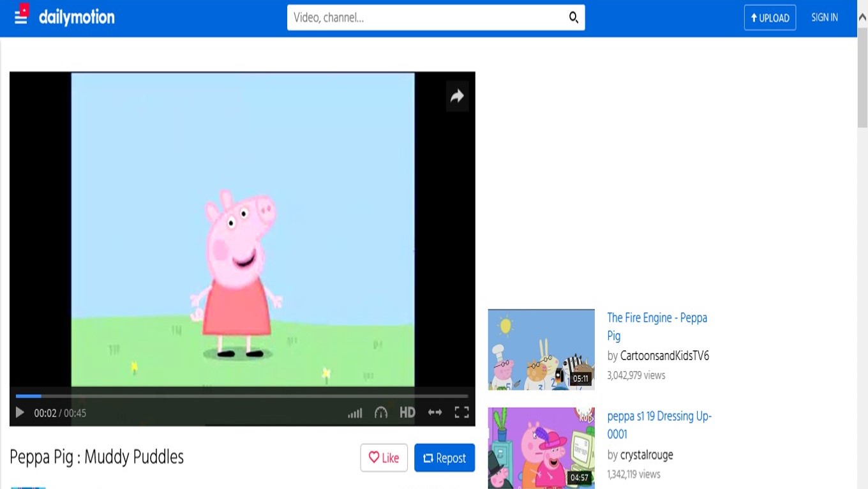Open peppa s1 19 Dressing Up title
The height and width of the screenshot is (489, 868).
[659, 425]
